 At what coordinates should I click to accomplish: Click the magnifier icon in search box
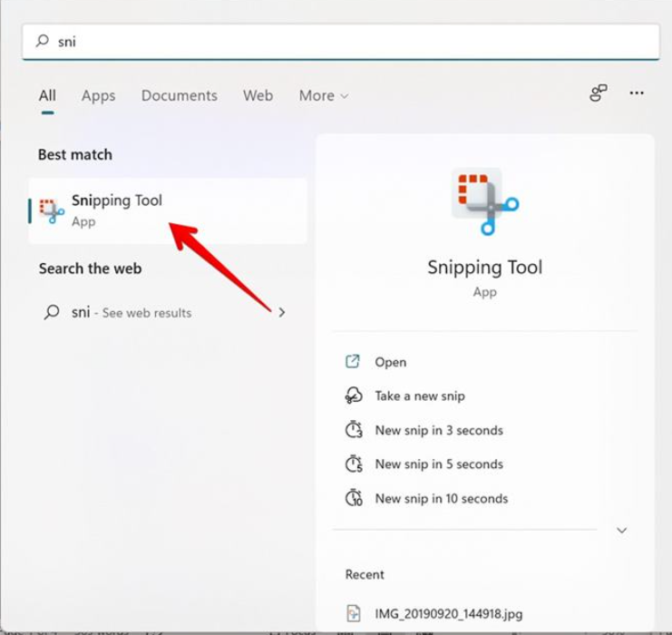[43, 41]
